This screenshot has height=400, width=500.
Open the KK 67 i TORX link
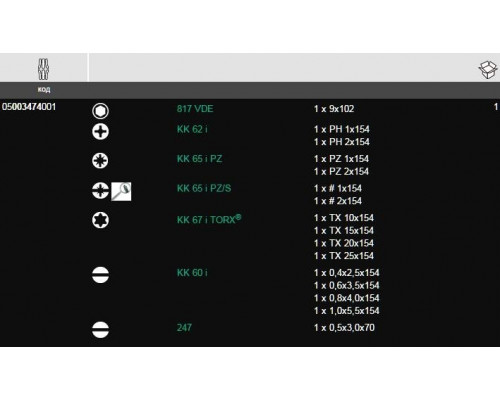[x=209, y=219]
